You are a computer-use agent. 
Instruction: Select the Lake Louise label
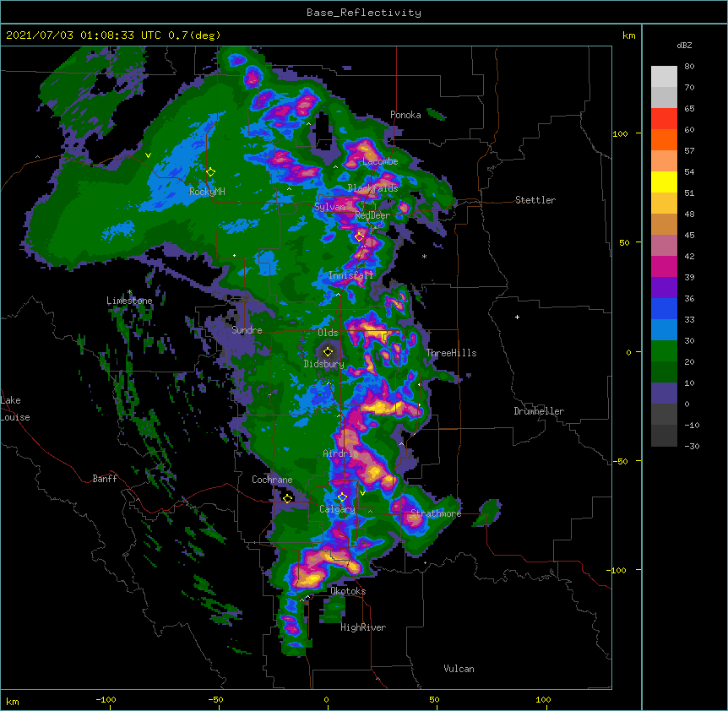pyautogui.click(x=15, y=409)
